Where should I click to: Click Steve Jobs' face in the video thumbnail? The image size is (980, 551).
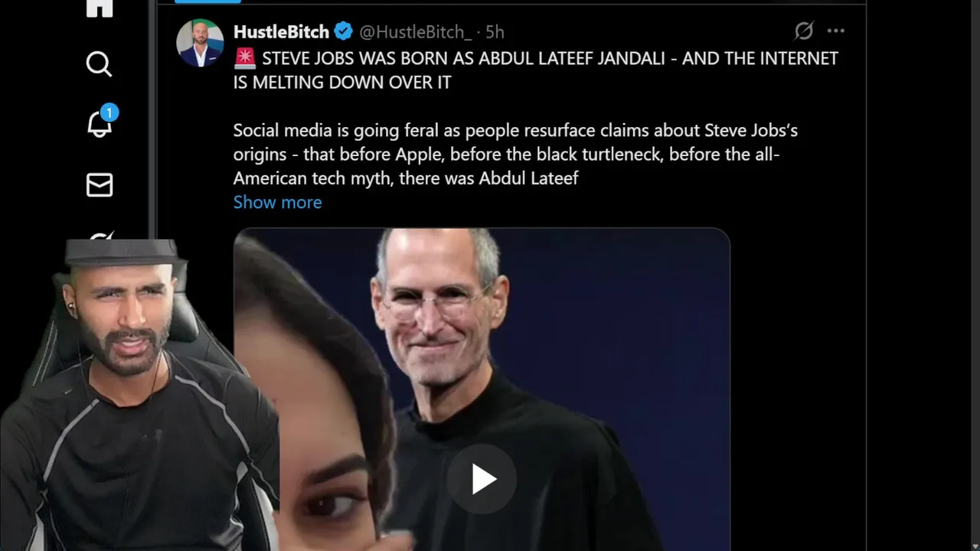tap(439, 306)
